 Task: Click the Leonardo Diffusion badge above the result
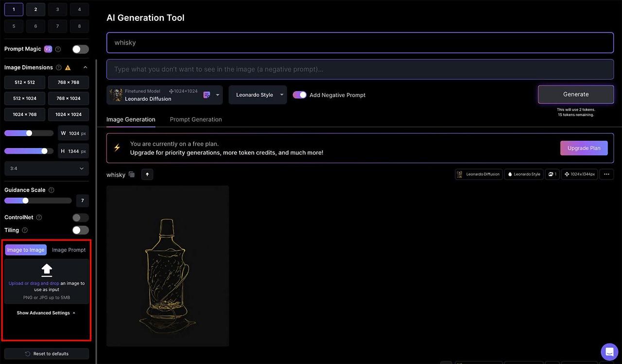tap(479, 174)
